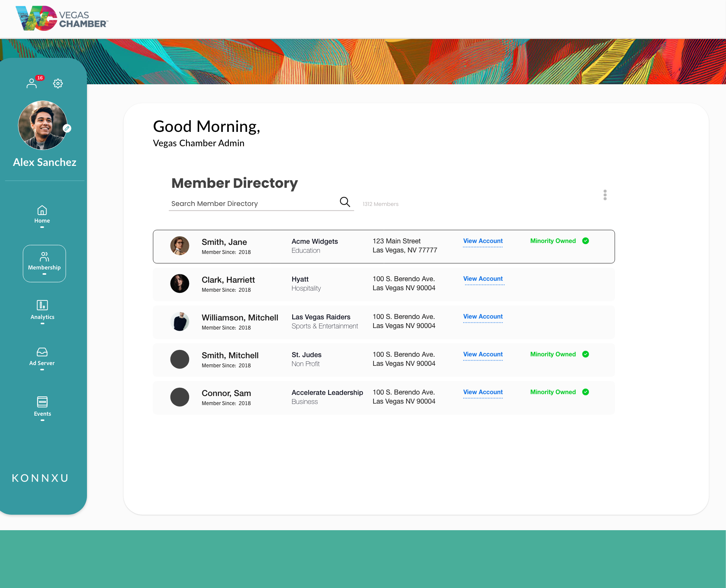Viewport: 726px width, 588px height.
Task: Select the name Clark, Harriett
Action: pyautogui.click(x=228, y=280)
